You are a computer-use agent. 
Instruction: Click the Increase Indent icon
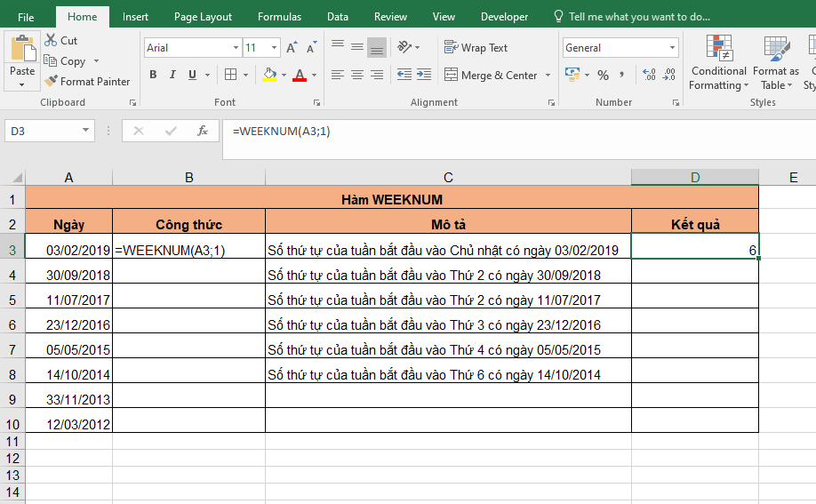(x=424, y=76)
